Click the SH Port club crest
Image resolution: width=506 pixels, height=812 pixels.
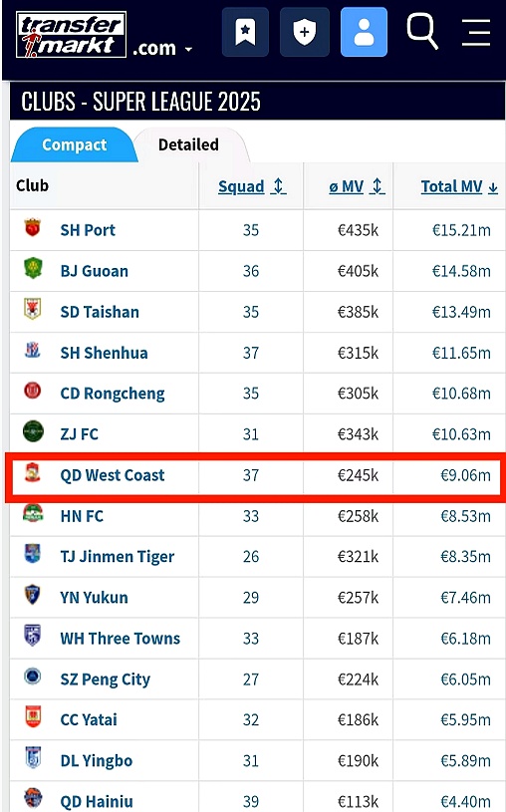click(x=33, y=228)
